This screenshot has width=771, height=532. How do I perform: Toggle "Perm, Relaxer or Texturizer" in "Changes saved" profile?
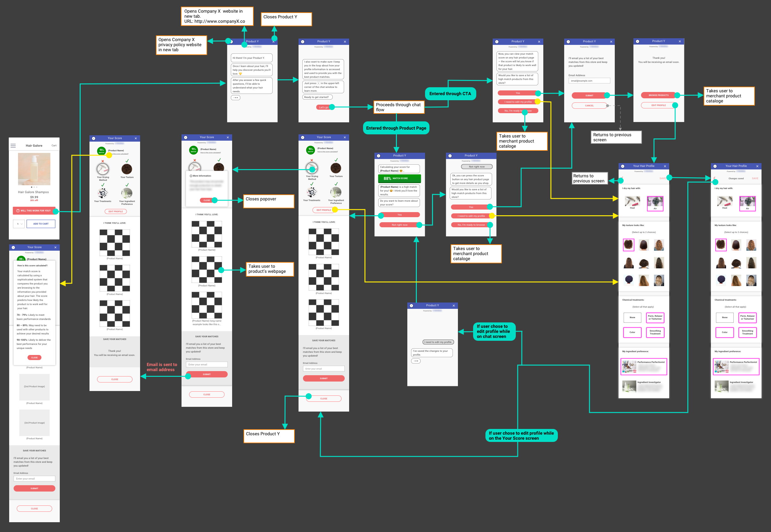[x=747, y=317]
